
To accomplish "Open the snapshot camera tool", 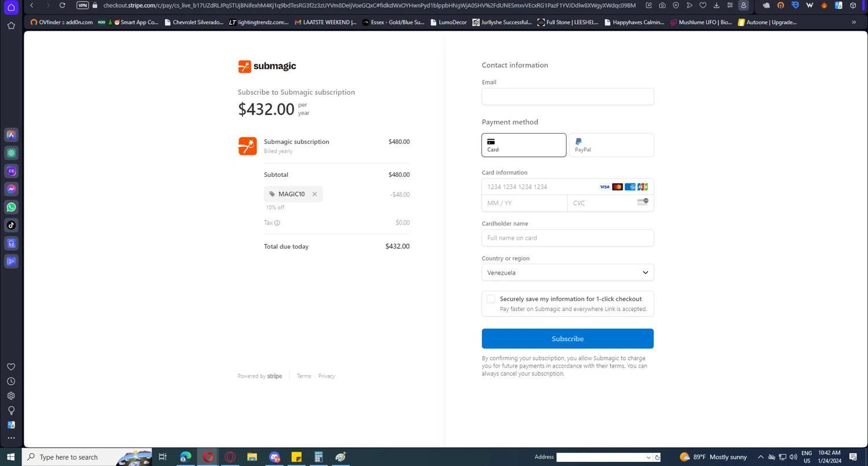I will (x=662, y=5).
